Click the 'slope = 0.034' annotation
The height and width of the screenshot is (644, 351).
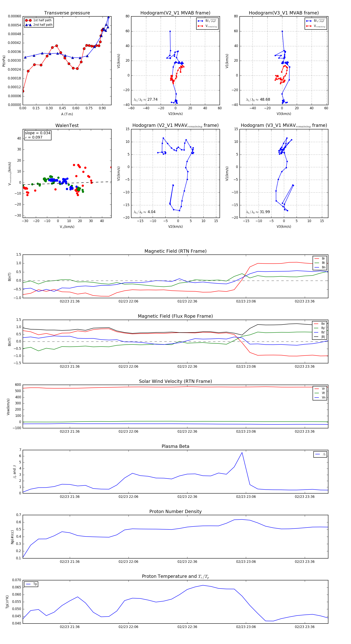tap(38, 133)
